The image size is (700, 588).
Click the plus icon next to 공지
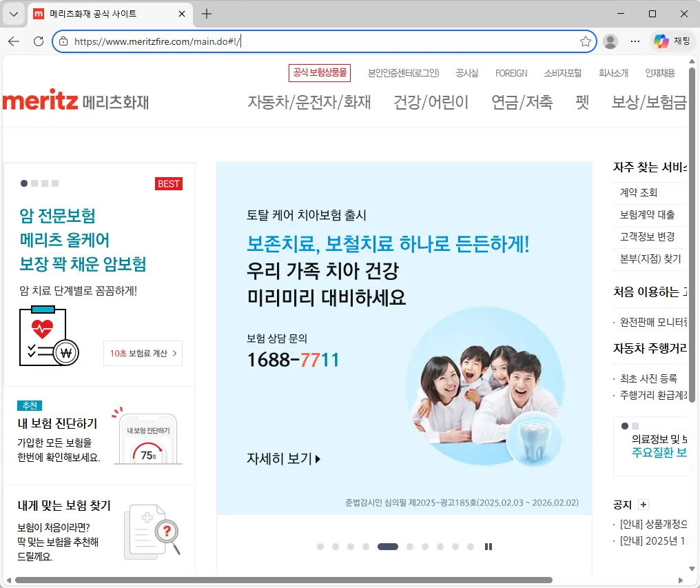(644, 505)
